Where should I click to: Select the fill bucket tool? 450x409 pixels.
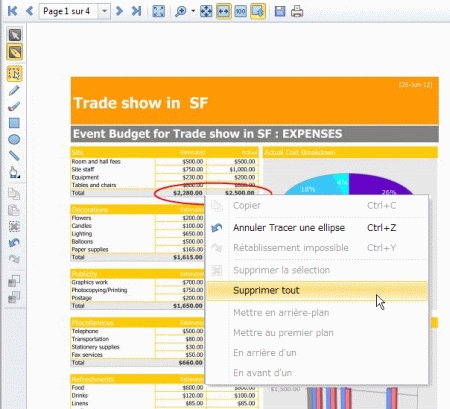[x=14, y=172]
